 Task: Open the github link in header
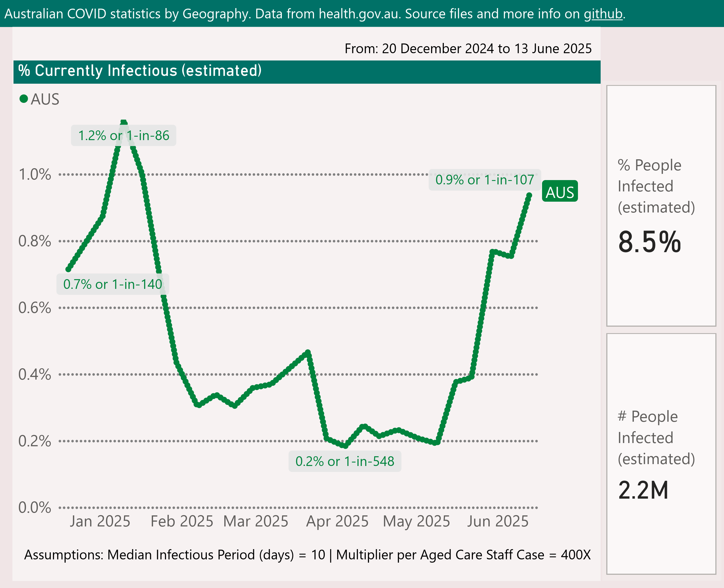tap(603, 14)
